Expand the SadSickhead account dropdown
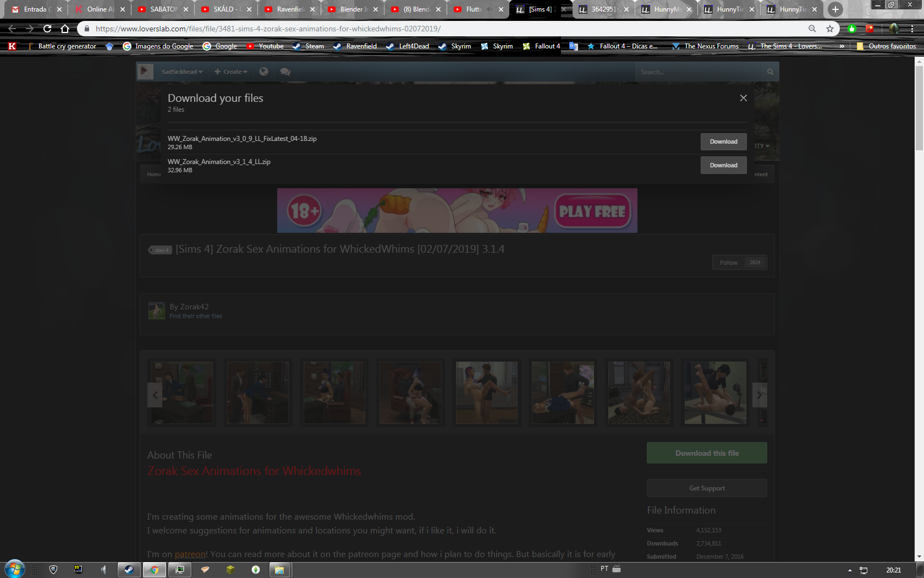The height and width of the screenshot is (578, 924). pyautogui.click(x=182, y=72)
